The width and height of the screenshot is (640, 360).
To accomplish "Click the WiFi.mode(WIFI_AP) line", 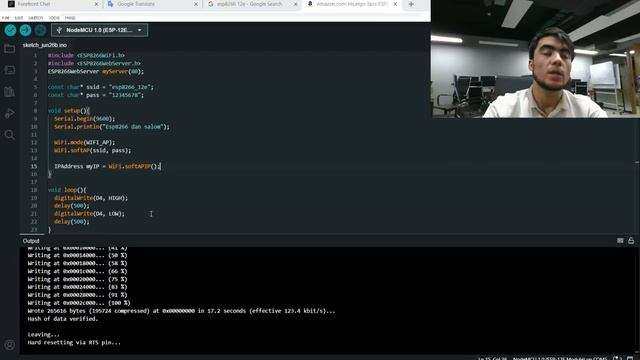I will [x=84, y=142].
